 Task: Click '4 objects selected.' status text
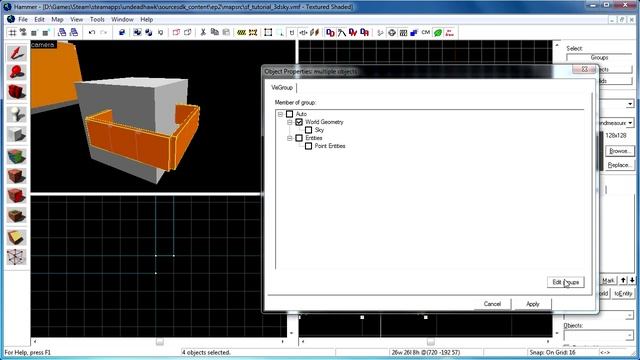pos(206,352)
